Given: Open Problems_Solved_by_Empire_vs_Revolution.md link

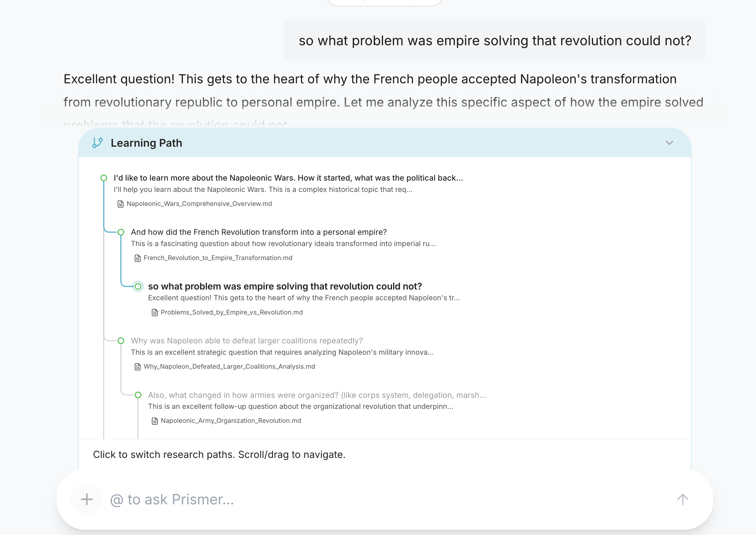Looking at the screenshot, I should (231, 312).
